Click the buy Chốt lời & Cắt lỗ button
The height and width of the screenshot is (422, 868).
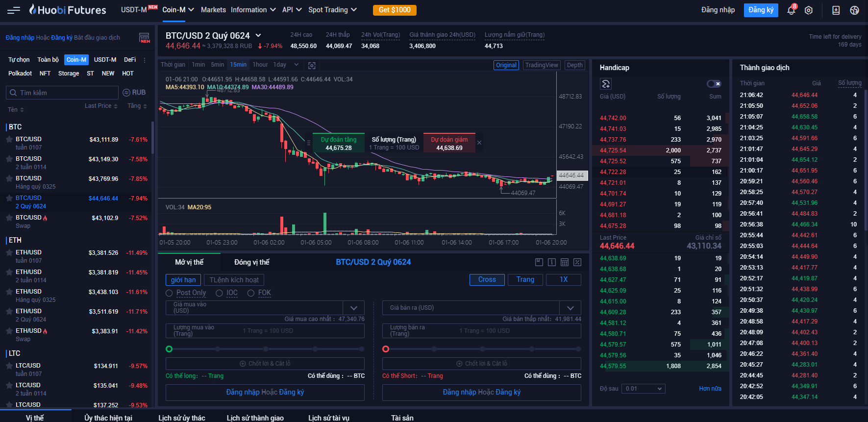coord(265,364)
